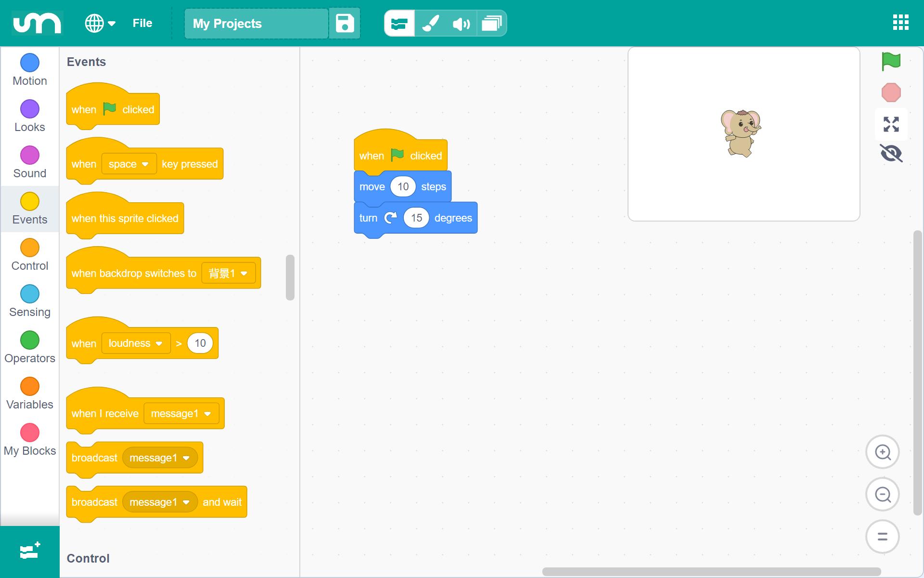Click the 'Events' palette heading
The image size is (924, 578).
coord(86,62)
